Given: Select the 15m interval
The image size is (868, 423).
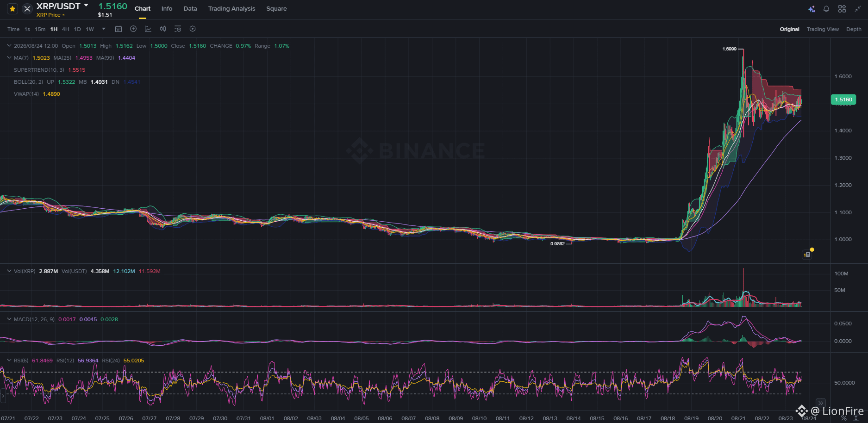Looking at the screenshot, I should tap(40, 29).
